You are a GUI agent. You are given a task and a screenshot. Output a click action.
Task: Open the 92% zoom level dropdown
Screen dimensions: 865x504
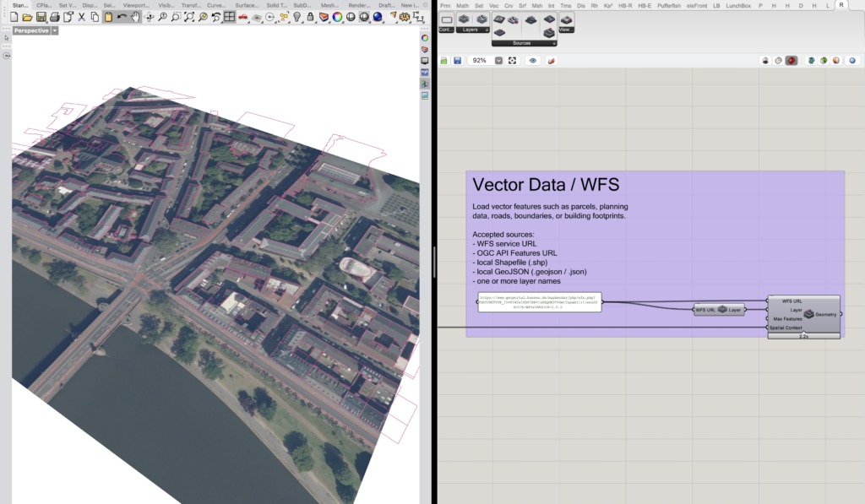[498, 61]
